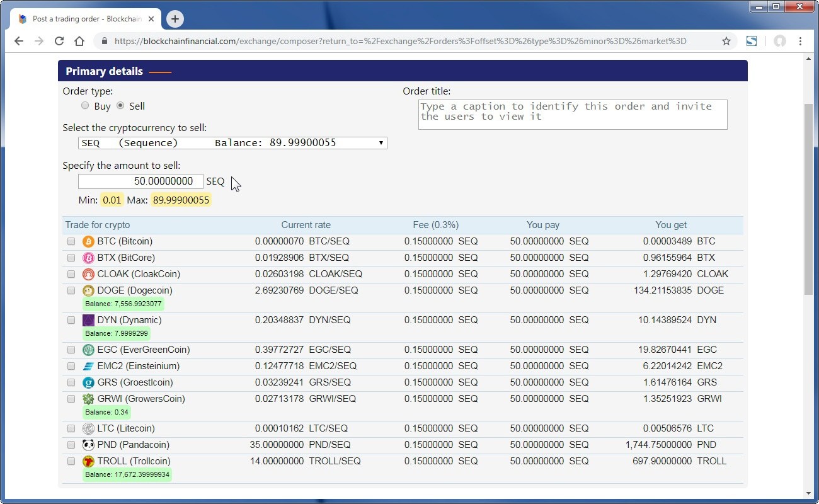
Task: Click the page vertical scrollbar thumb
Action: [x=809, y=198]
